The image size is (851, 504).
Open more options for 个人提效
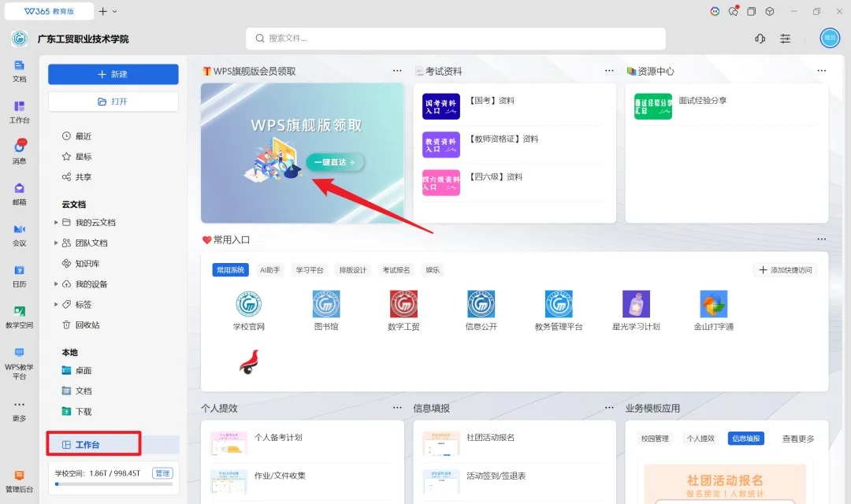point(397,408)
